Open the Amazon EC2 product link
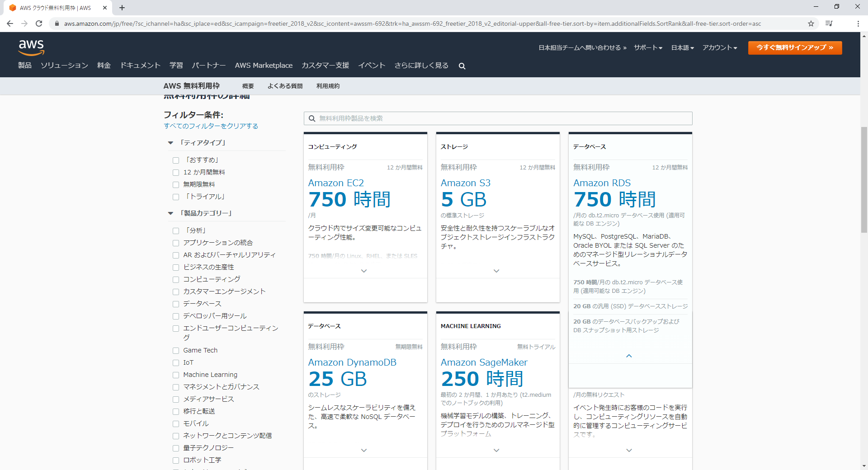The width and height of the screenshot is (868, 470). click(336, 183)
